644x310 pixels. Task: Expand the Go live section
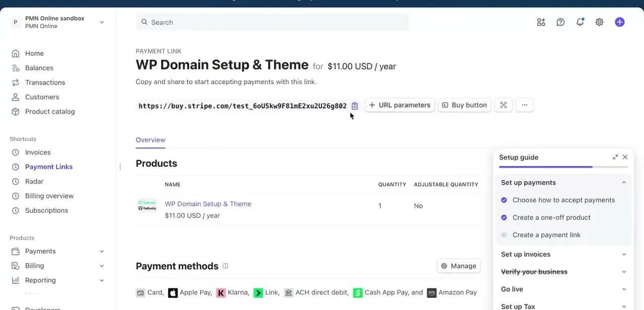pyautogui.click(x=624, y=289)
